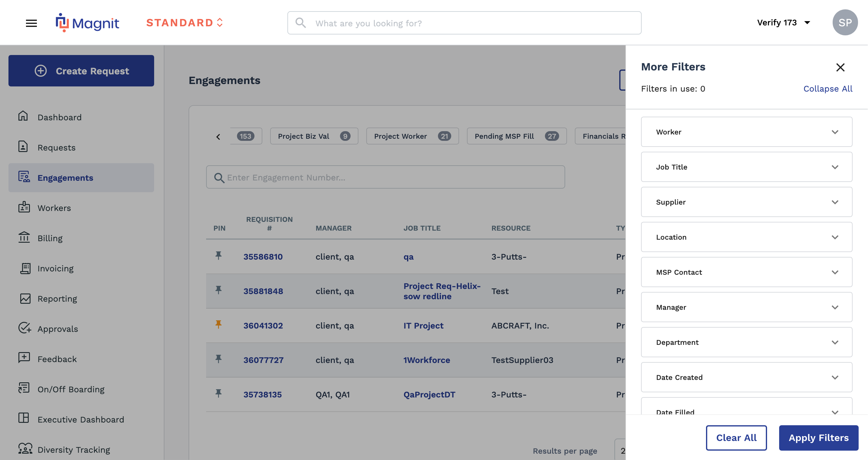This screenshot has width=868, height=460.
Task: Pin requisition 35738135
Action: click(x=218, y=393)
